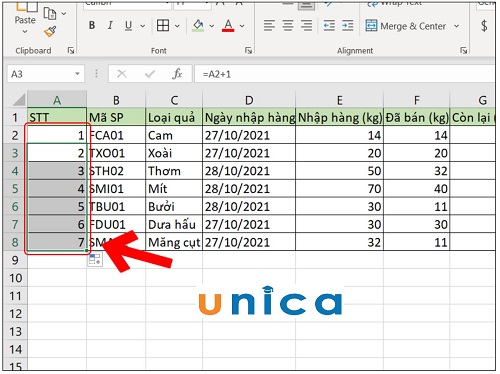Screen dimensions: 500x374
Task: Open the Borders dropdown arrow
Action: (177, 26)
